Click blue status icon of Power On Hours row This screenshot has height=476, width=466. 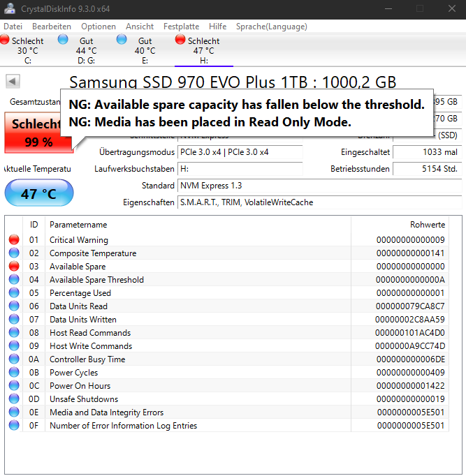click(x=14, y=385)
